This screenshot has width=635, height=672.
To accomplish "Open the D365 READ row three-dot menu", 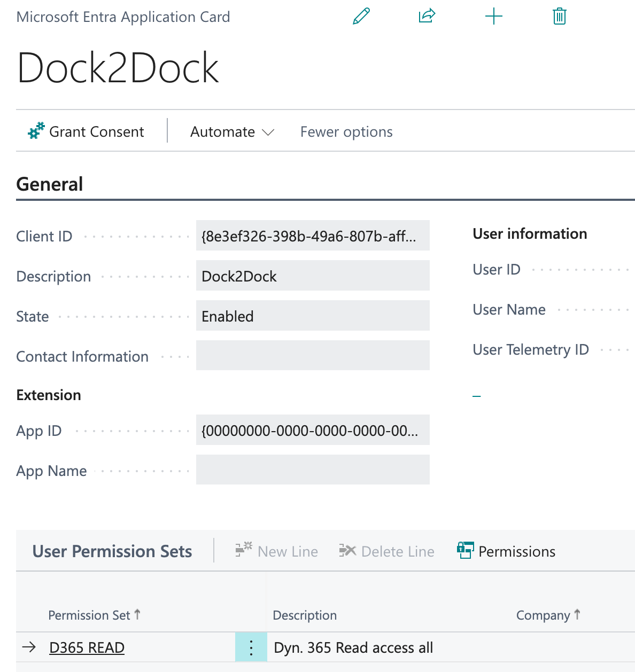I will coord(251,647).
